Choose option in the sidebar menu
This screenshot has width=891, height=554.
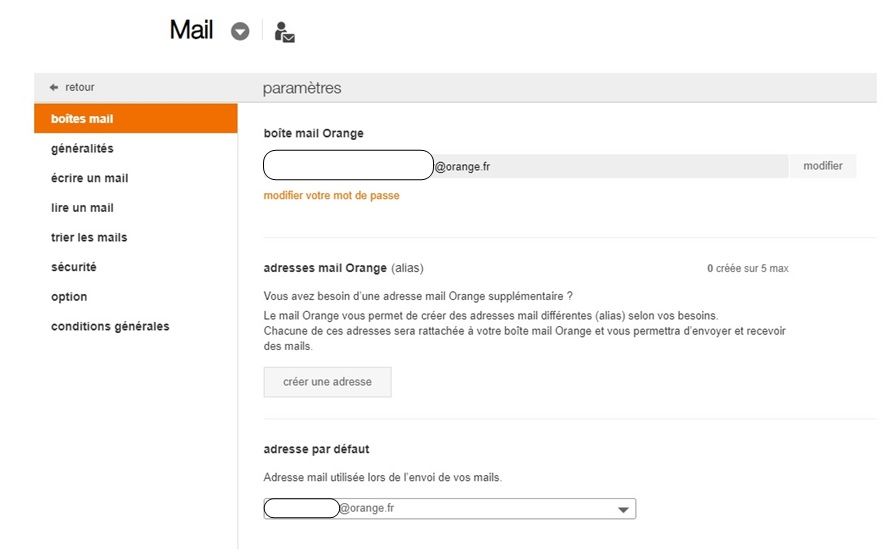[69, 297]
